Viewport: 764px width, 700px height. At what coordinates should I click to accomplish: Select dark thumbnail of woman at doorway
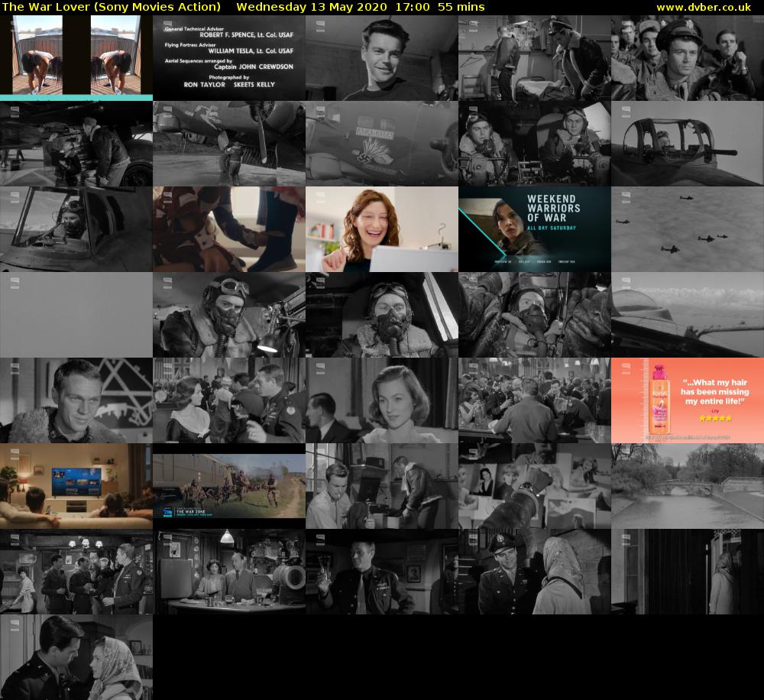click(x=688, y=572)
